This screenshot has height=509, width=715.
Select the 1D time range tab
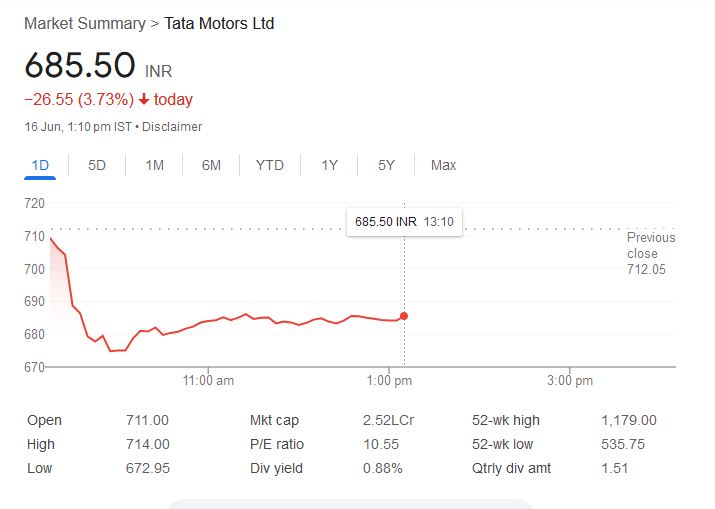(x=40, y=165)
